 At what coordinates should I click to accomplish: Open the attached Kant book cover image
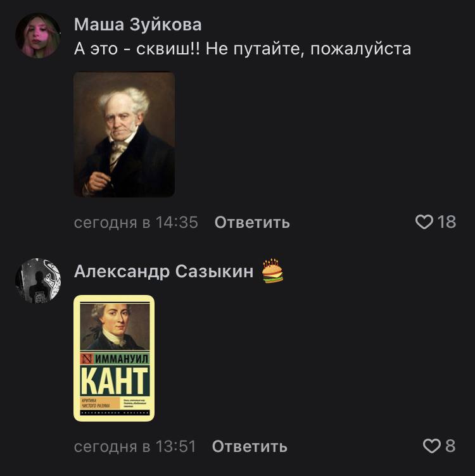coord(114,358)
